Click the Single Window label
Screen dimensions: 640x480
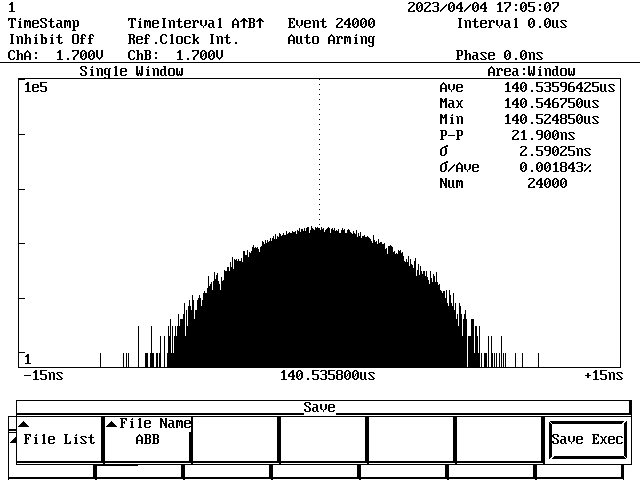131,71
